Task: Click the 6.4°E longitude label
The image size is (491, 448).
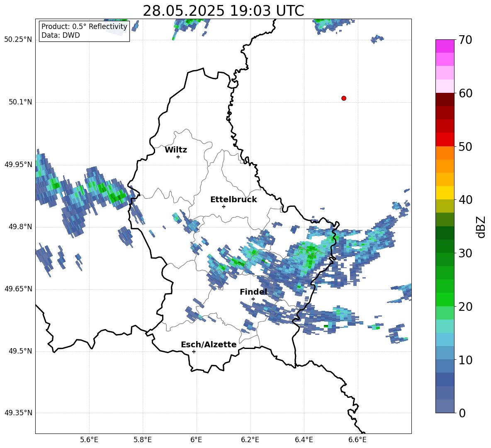Action: point(304,440)
